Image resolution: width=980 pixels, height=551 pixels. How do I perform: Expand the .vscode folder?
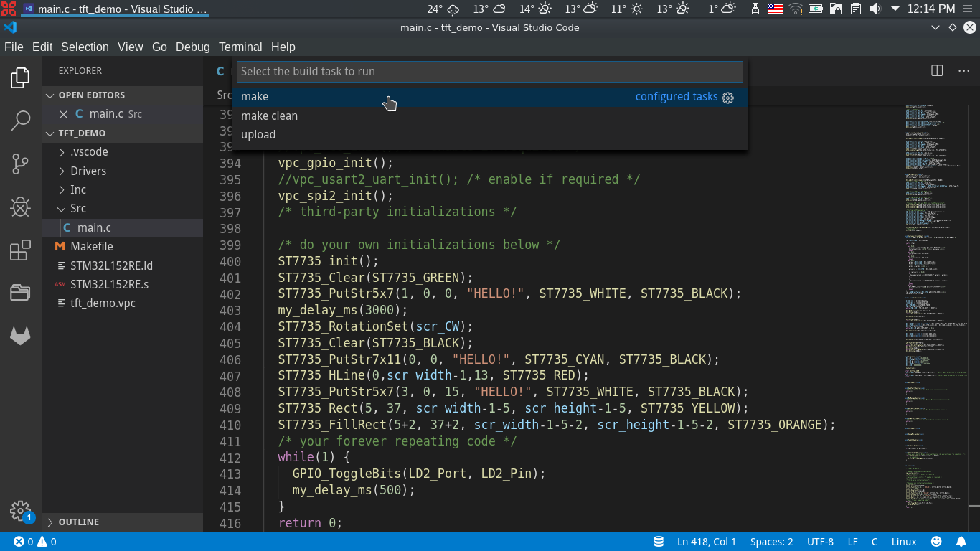tap(89, 152)
